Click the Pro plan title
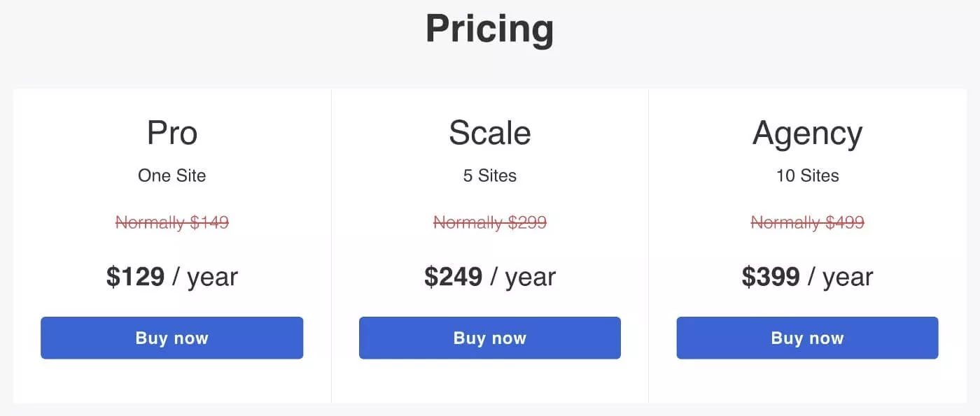This screenshot has width=980, height=416. pos(172,132)
